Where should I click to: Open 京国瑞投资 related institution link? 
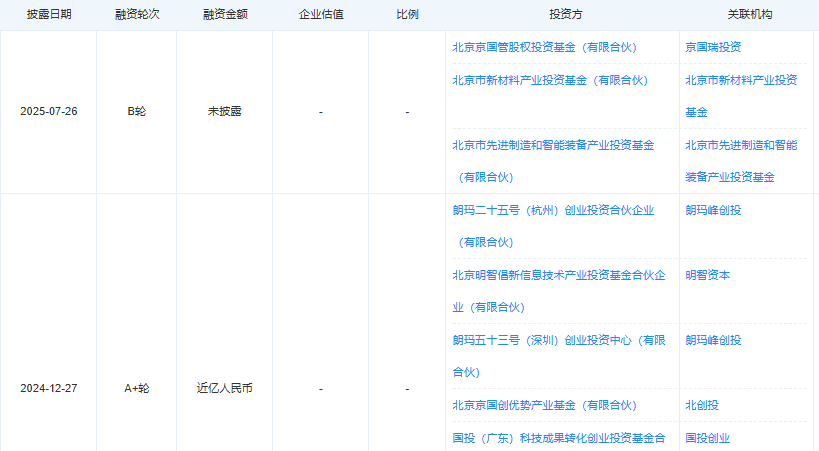(713, 48)
